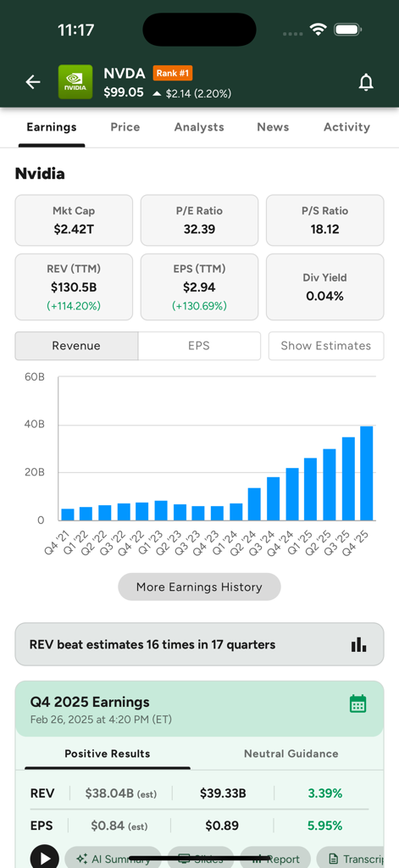Open More Earnings History
Viewport: 399px width, 868px height.
pyautogui.click(x=199, y=587)
